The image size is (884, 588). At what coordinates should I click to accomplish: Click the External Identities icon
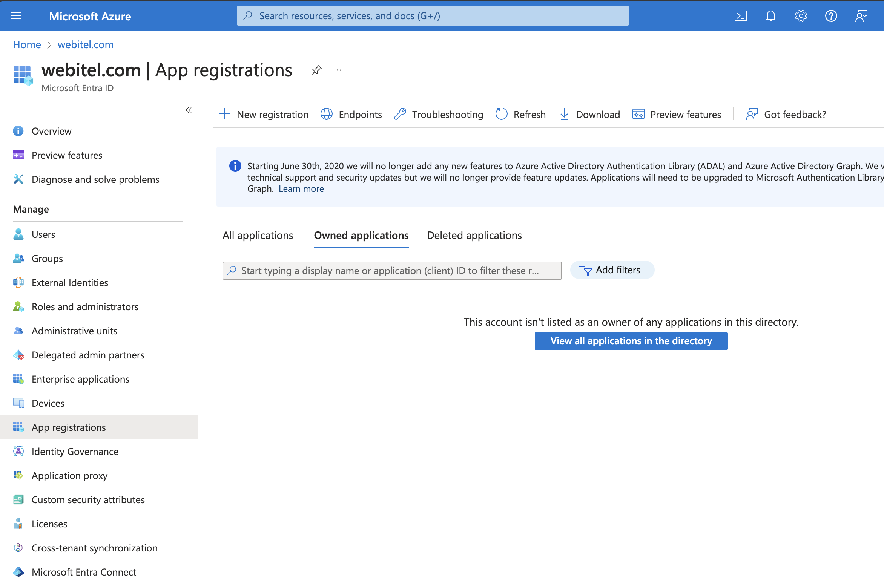[x=18, y=283]
